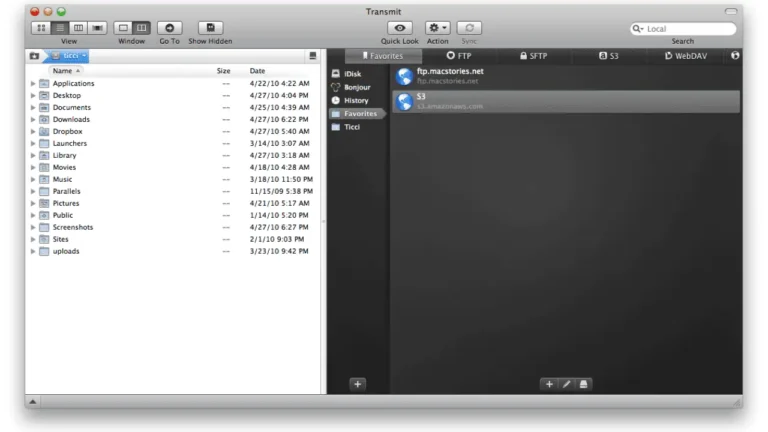768x432 pixels.
Task: Click the 4/27/10 6:22 PM date
Action: (x=279, y=120)
